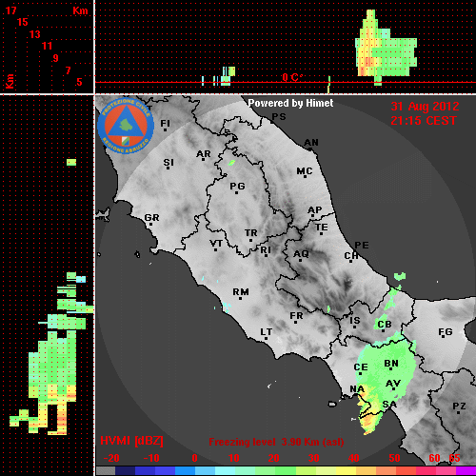Click the PG city marker
The image size is (476, 476).
tap(236, 192)
